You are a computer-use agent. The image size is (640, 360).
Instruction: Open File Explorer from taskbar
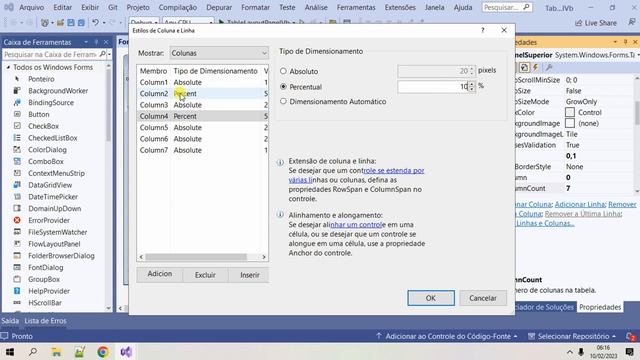(x=56, y=352)
